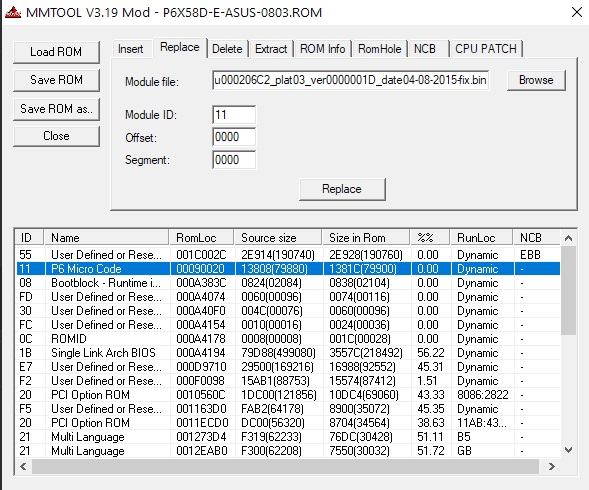This screenshot has width=589, height=490.
Task: Click the list scroll up arrow
Action: point(568,238)
